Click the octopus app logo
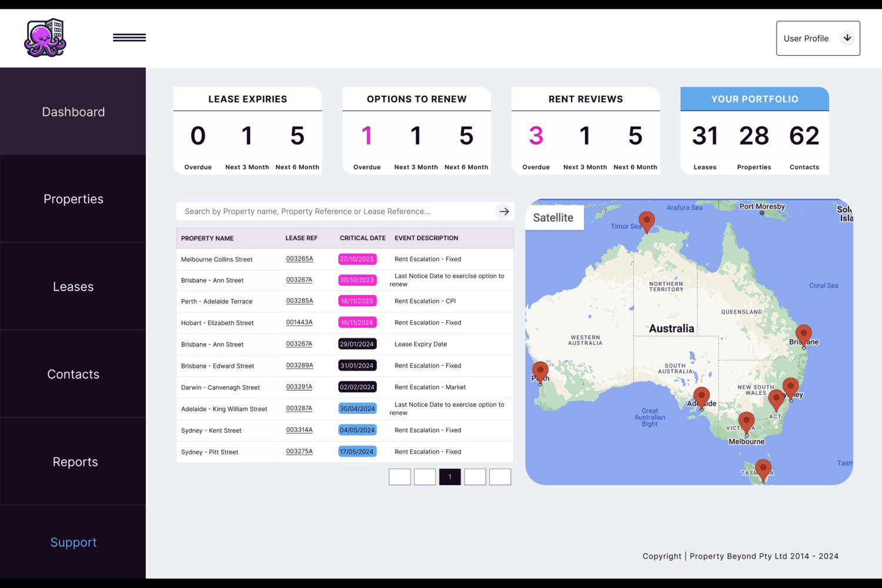882x588 pixels. (45, 37)
